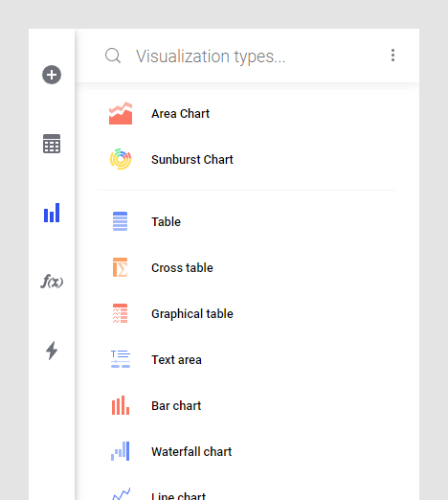The height and width of the screenshot is (500, 448).
Task: Choose the Sunburst Chart icon
Action: coord(121,159)
